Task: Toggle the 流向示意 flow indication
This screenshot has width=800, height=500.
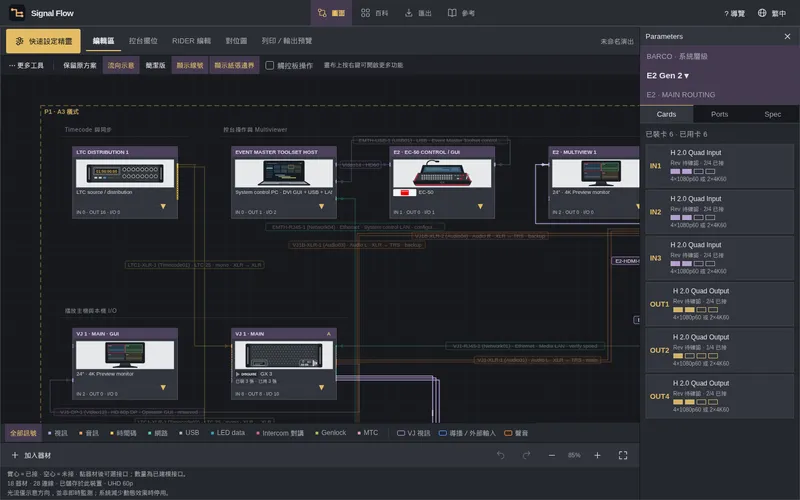Action: [x=121, y=65]
